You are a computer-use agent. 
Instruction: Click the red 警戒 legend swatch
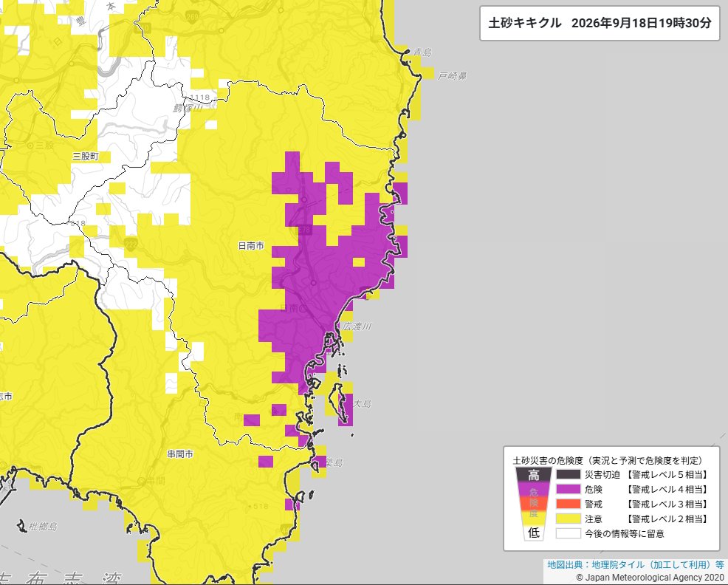pyautogui.click(x=569, y=504)
